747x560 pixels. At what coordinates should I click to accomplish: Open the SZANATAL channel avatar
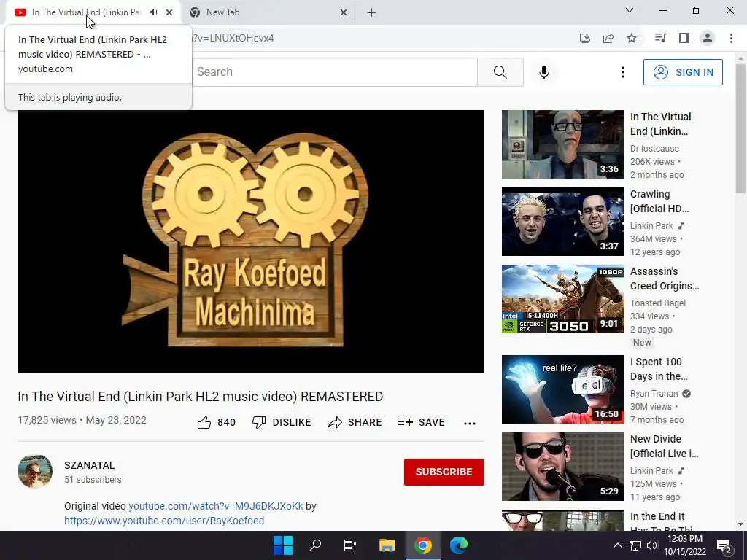(35, 472)
